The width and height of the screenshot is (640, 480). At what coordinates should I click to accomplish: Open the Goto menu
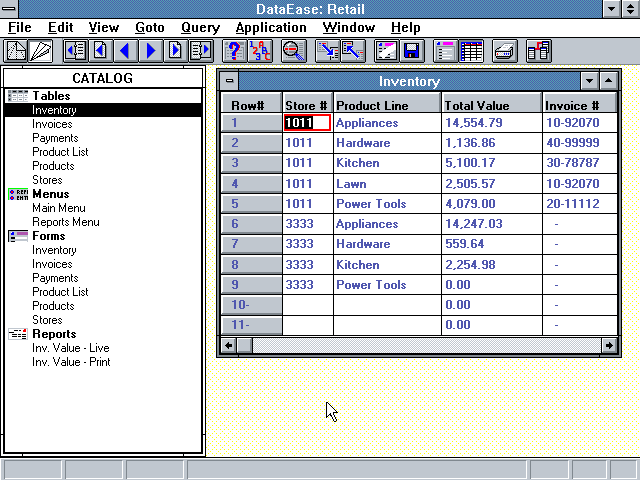tap(149, 27)
